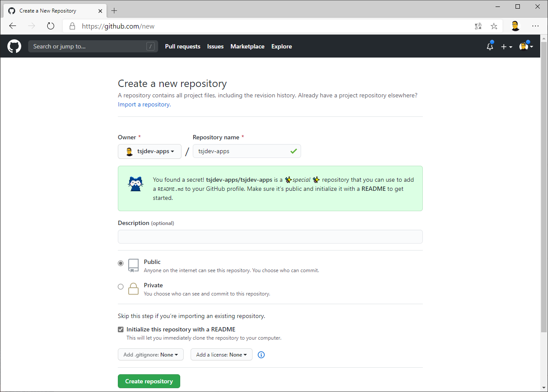Open Pull requests in navigation

click(182, 46)
